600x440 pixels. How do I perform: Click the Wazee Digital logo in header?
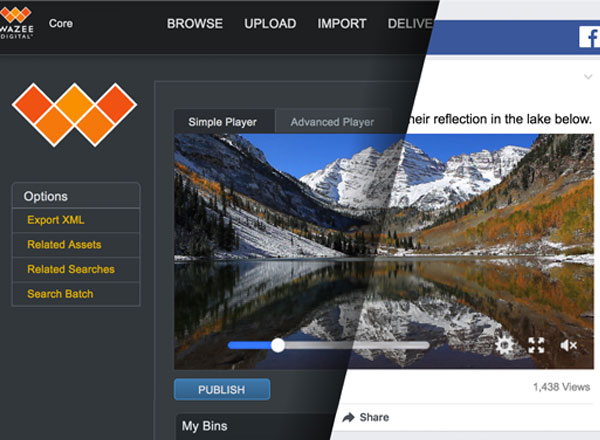[x=16, y=22]
